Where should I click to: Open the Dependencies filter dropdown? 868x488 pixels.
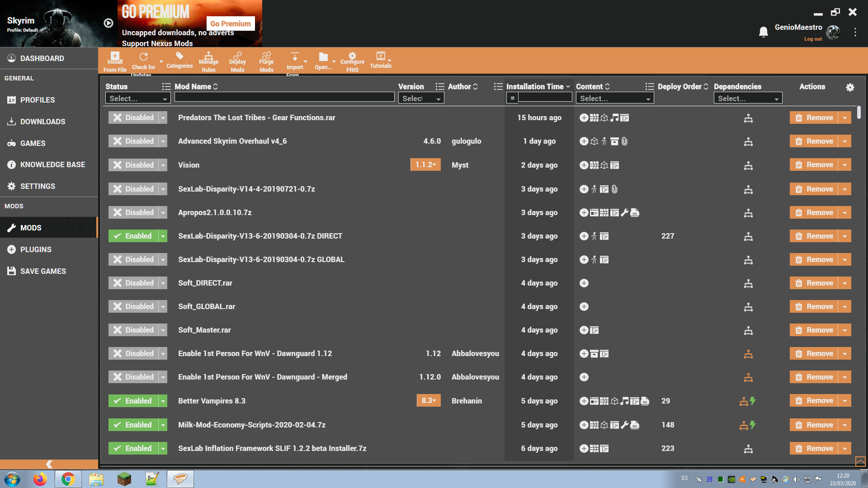[748, 99]
